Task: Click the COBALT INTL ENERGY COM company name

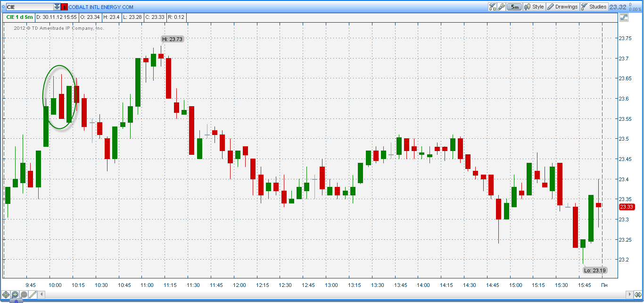Action: click(x=101, y=7)
